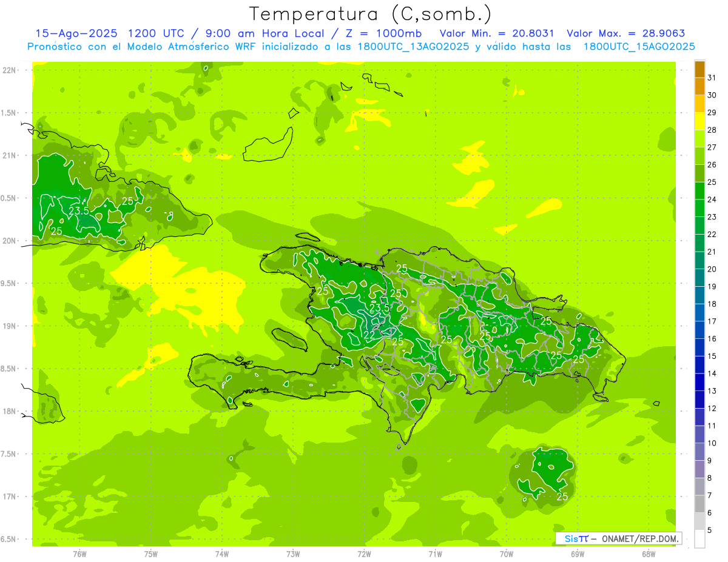The height and width of the screenshot is (562, 728).
Task: Click the grey legend band between 6 and 7
Action: coord(699,504)
